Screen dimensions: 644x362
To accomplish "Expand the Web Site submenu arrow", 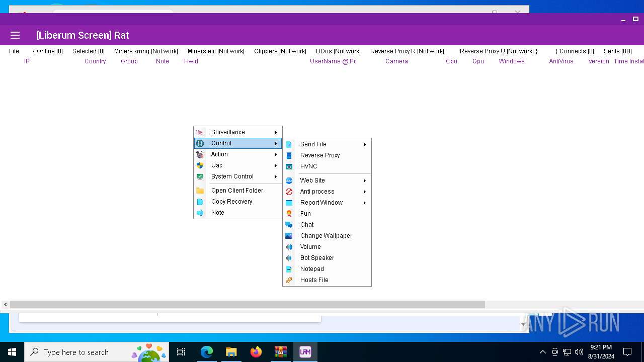I will coord(365,180).
